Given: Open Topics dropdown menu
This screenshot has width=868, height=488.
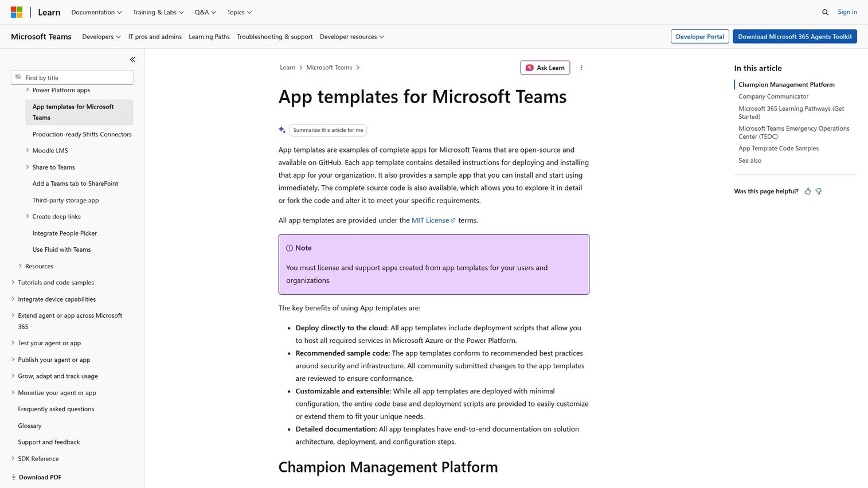Looking at the screenshot, I should click(239, 12).
